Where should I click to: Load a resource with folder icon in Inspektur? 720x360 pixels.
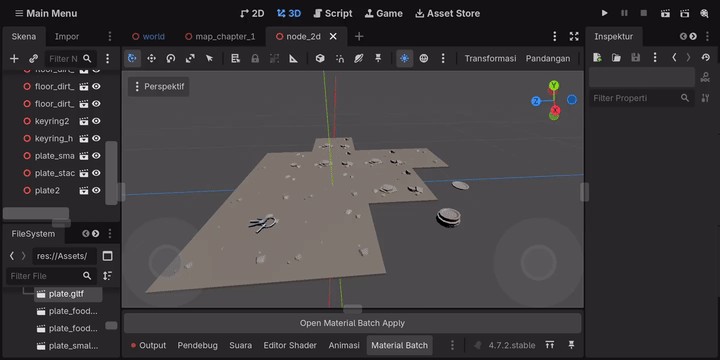(616, 57)
